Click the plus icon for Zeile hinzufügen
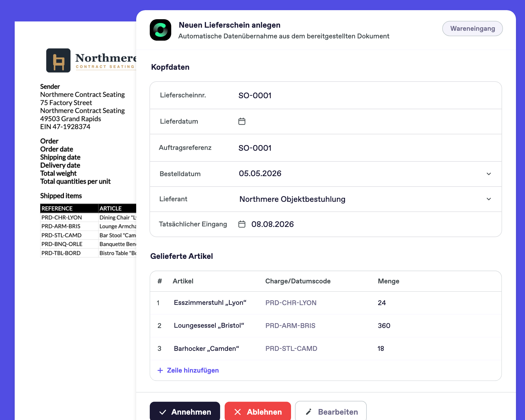The image size is (525, 420). click(x=160, y=370)
